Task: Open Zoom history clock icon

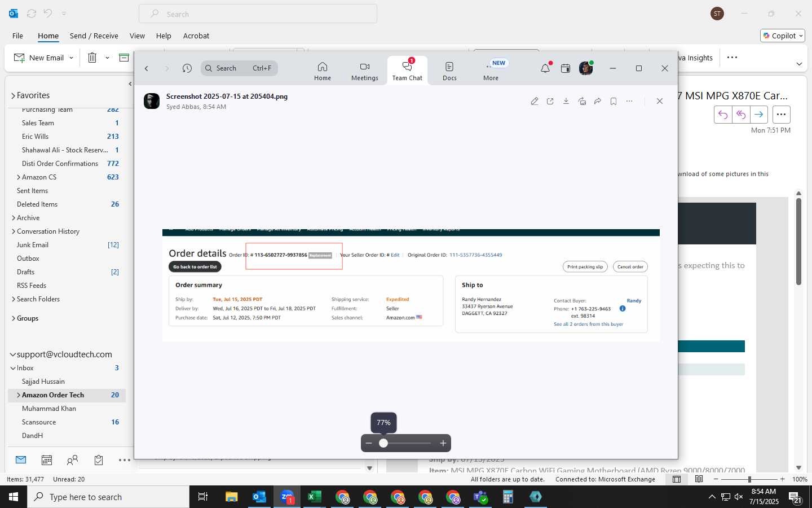Action: point(187,68)
